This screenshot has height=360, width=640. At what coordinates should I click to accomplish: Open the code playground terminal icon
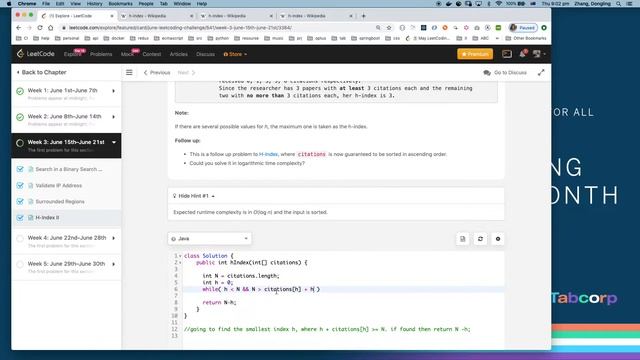click(x=507, y=54)
